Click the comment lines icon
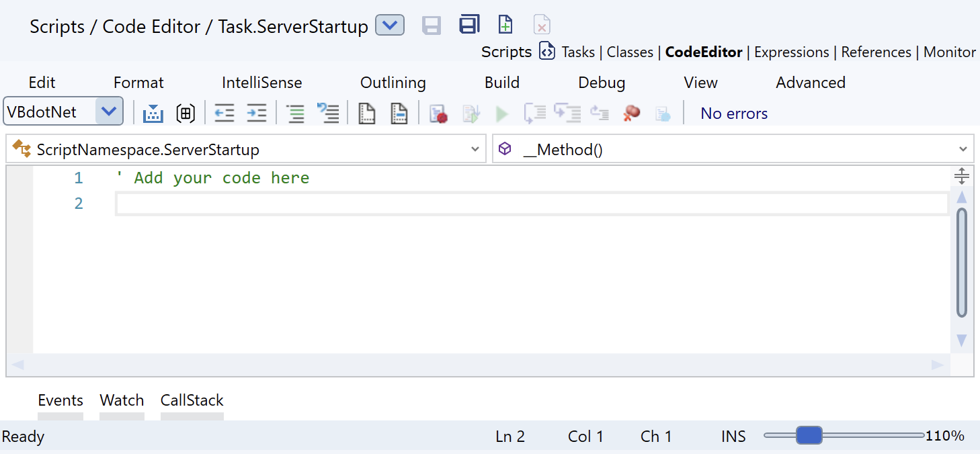This screenshot has height=454, width=980. 295,113
